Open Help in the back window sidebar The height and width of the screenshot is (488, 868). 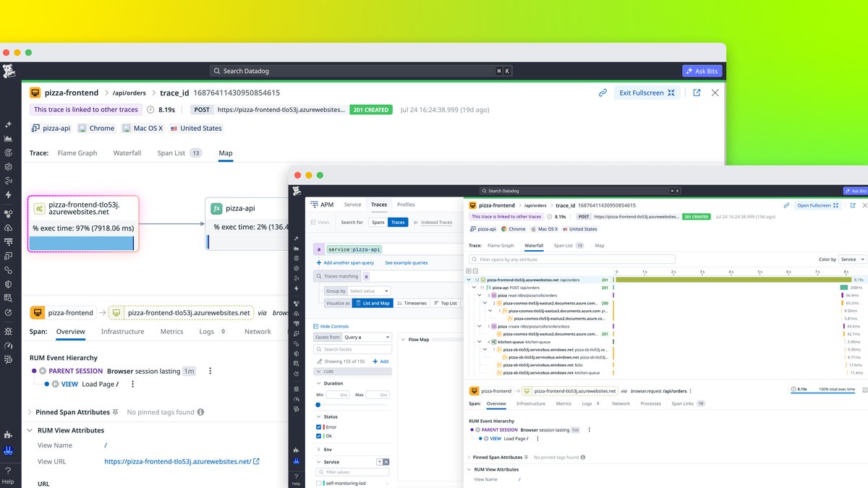(x=8, y=476)
